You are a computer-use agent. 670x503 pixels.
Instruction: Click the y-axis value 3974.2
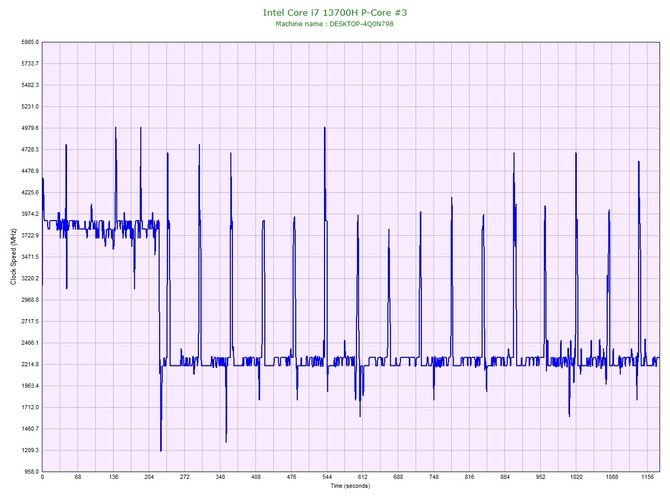click(x=30, y=214)
